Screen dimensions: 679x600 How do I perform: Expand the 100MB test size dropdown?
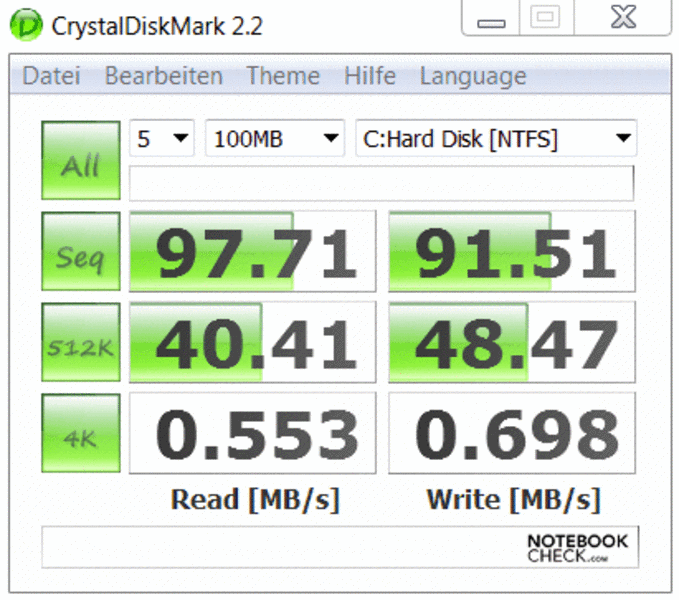coord(275,139)
